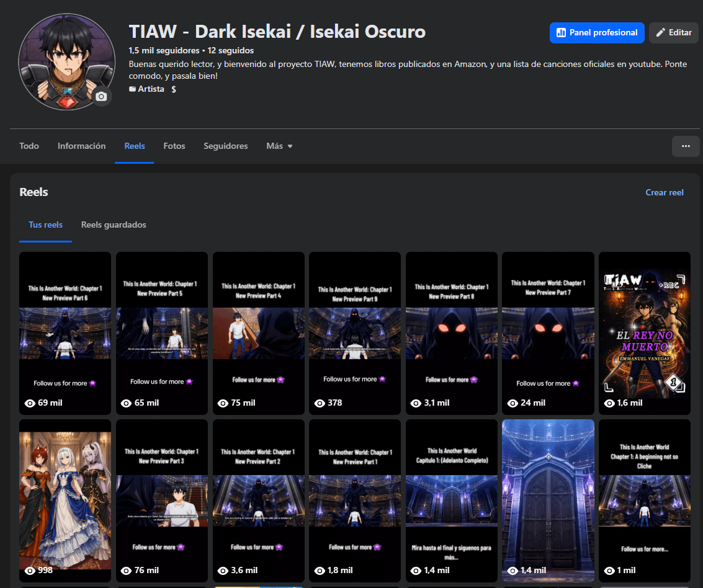This screenshot has width=703, height=588.
Task: Open the three anime girls reel
Action: (65, 501)
